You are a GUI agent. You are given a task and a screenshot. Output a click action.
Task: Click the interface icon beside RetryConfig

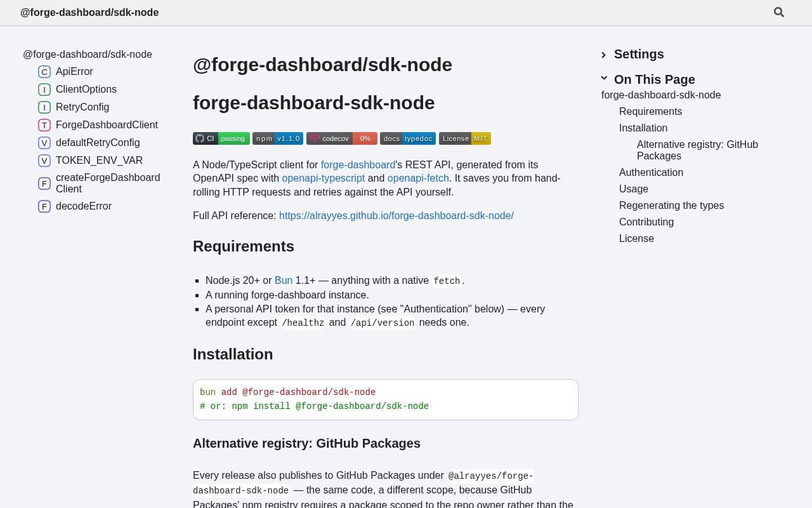(44, 107)
